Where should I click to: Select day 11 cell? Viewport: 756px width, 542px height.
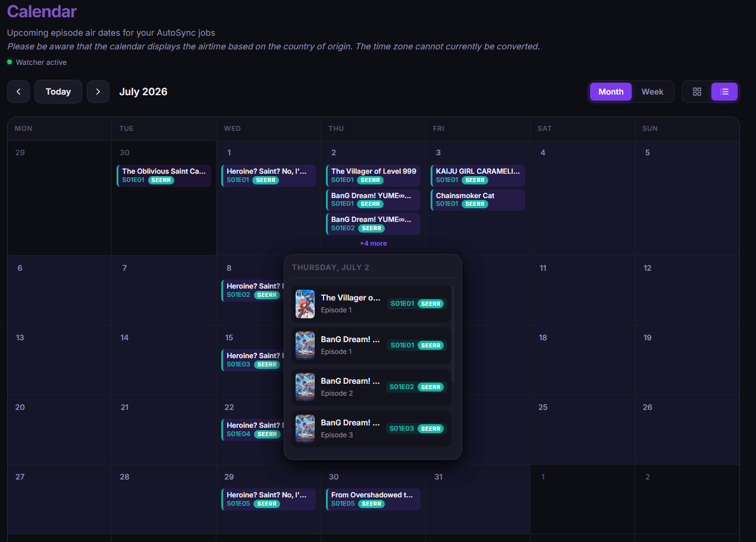click(x=582, y=290)
